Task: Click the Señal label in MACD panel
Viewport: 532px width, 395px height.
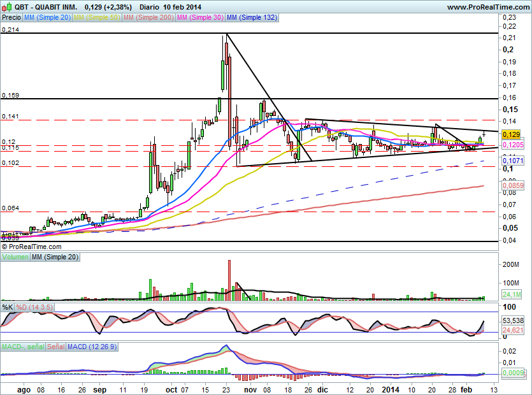Action: [55, 347]
